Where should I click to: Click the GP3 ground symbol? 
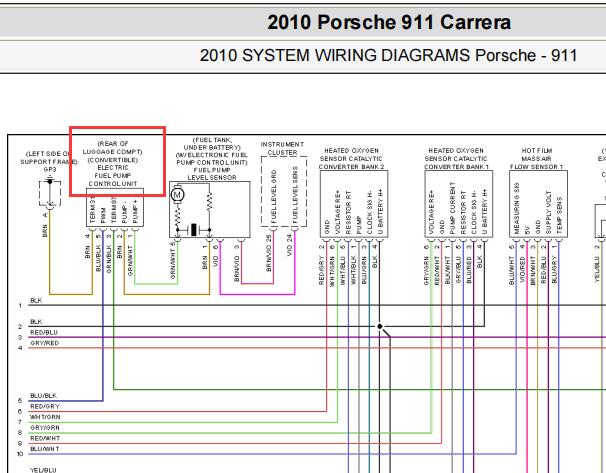(x=50, y=180)
